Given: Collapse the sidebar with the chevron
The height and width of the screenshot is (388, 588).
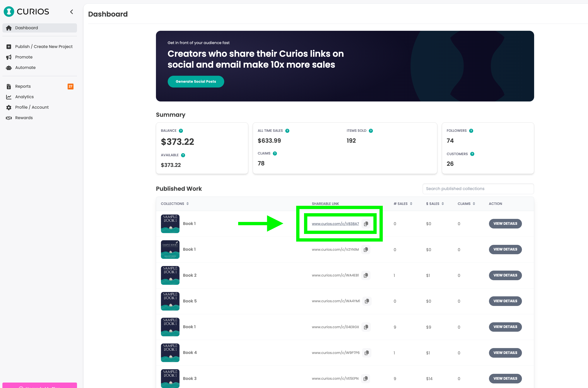Looking at the screenshot, I should (x=72, y=12).
